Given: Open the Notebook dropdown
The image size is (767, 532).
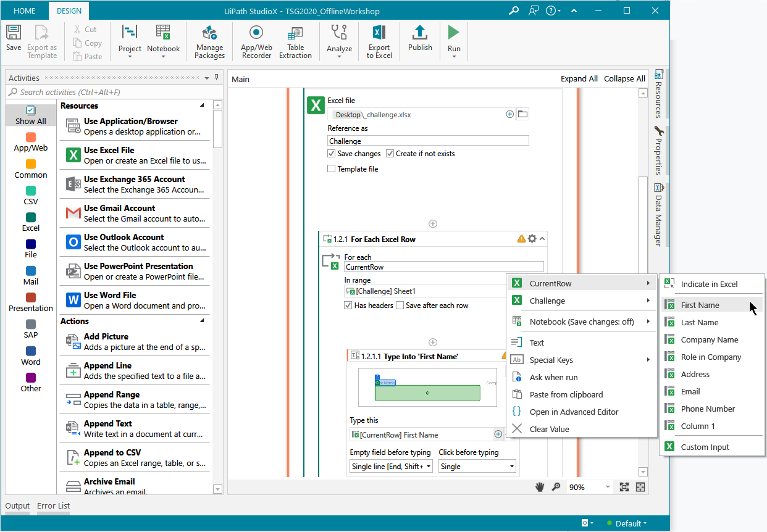Looking at the screenshot, I should click(164, 43).
